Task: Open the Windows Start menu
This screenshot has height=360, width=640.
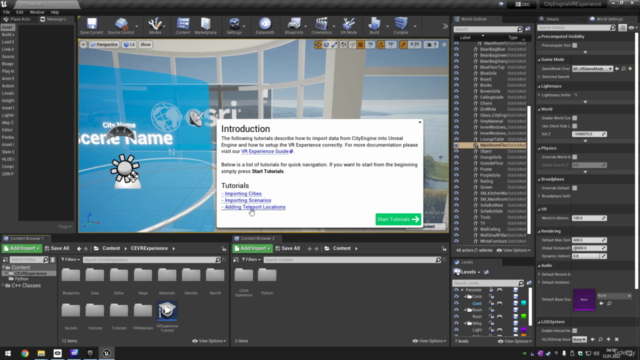Action: [x=8, y=353]
